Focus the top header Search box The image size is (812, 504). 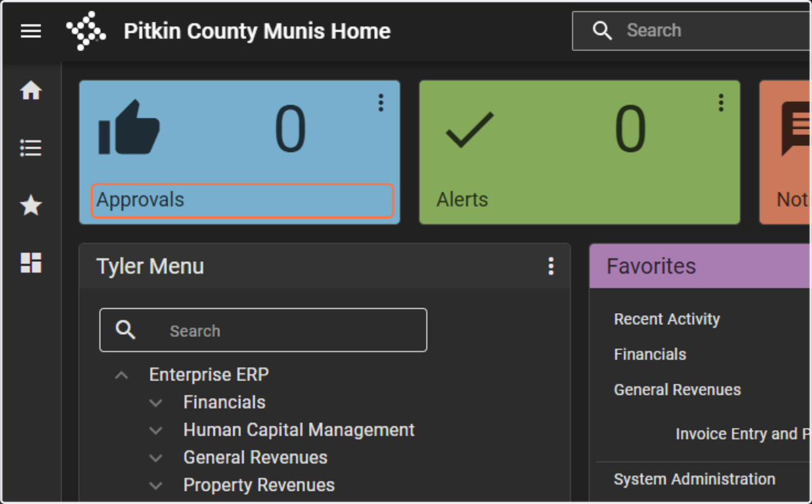click(x=692, y=30)
